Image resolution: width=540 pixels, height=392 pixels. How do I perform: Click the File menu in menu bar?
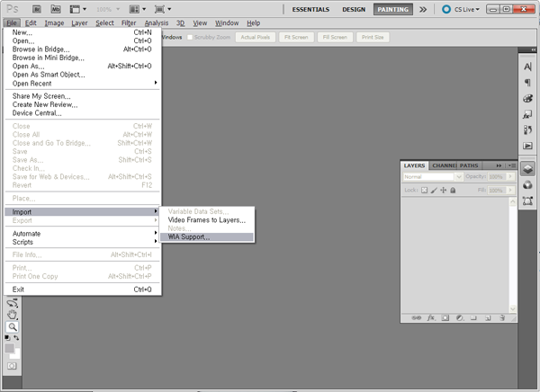tap(12, 22)
